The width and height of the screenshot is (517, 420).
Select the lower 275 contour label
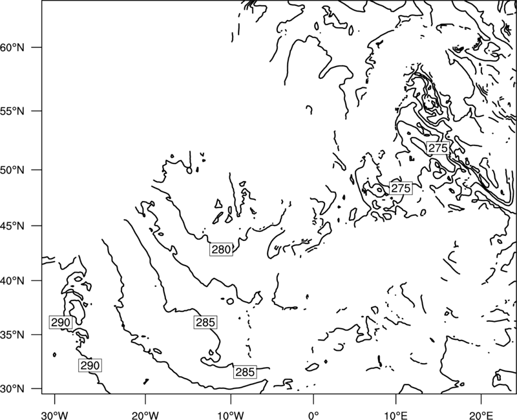click(401, 188)
